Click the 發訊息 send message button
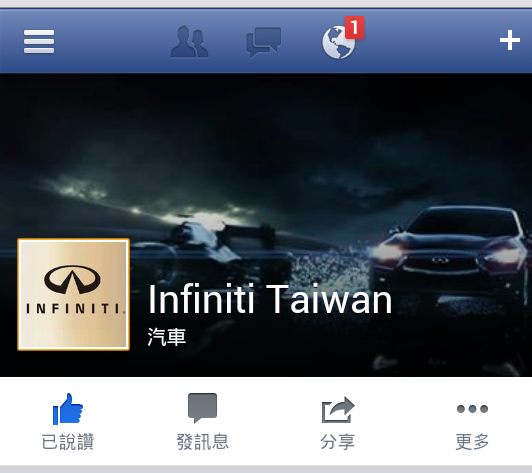 [x=203, y=442]
